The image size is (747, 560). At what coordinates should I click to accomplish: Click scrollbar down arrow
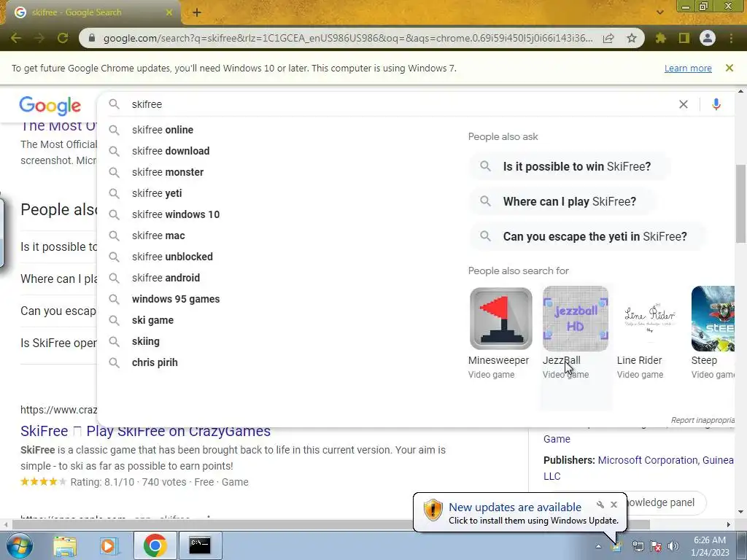[740, 512]
